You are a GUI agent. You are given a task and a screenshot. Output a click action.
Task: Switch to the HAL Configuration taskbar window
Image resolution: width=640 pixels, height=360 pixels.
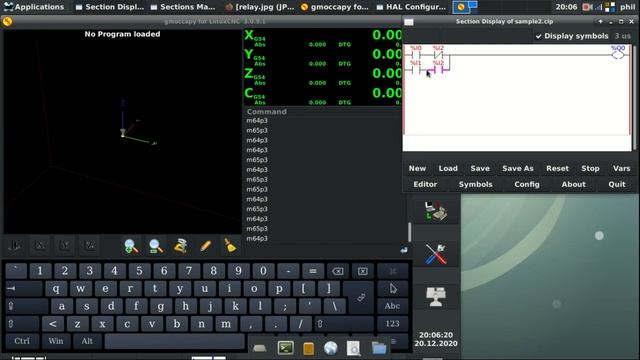(x=411, y=7)
